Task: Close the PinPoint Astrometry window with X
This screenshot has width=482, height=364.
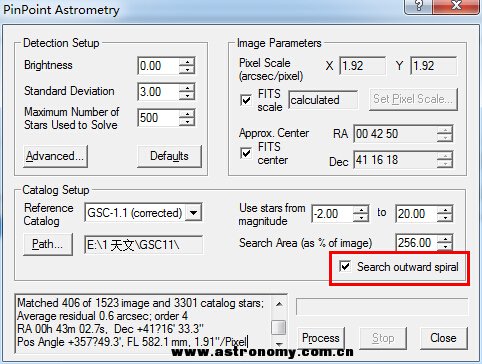Action: 456,5
